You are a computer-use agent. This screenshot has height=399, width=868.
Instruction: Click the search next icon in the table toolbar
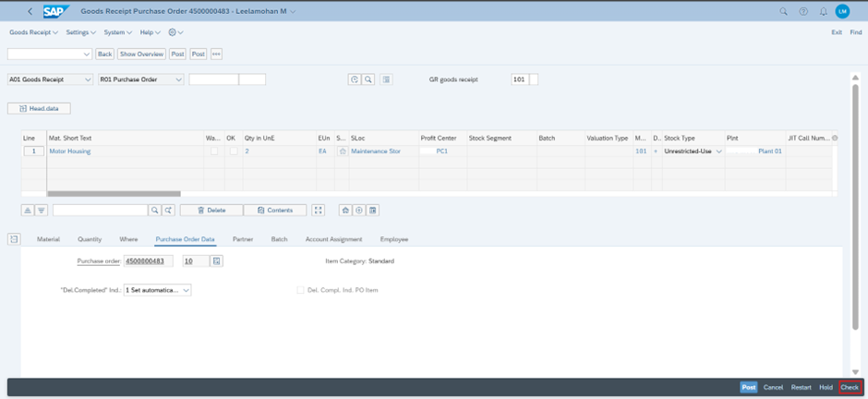168,211
